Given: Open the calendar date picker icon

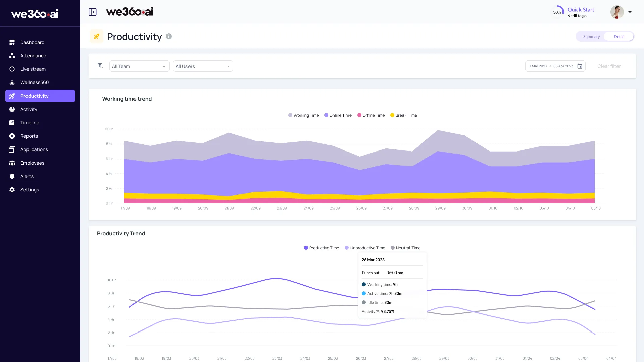Looking at the screenshot, I should (580, 66).
